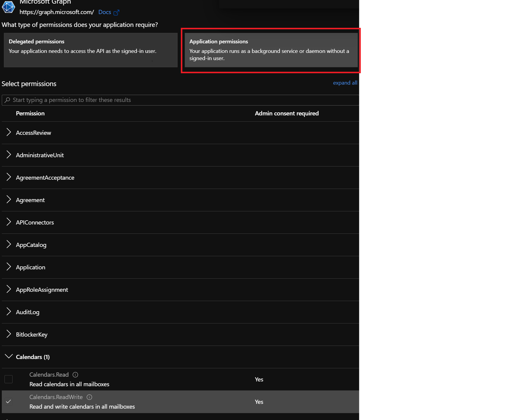Select the Application permissions option

[271, 50]
